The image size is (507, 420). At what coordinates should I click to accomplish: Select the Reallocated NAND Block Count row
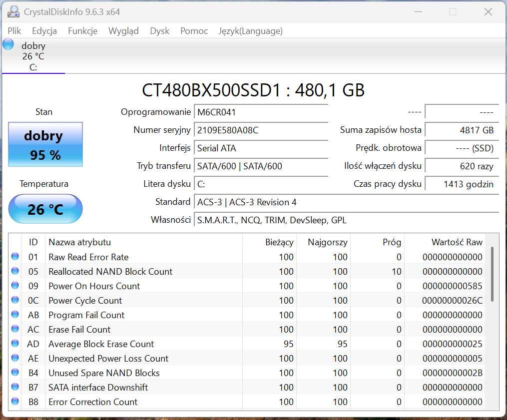[x=247, y=272]
